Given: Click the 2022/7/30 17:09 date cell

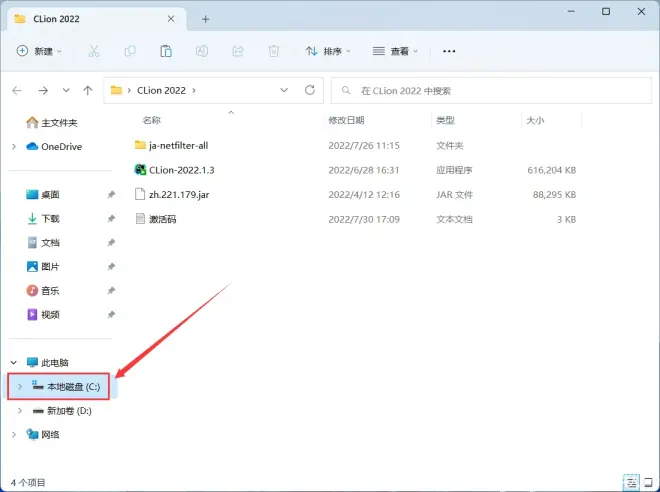Looking at the screenshot, I should (364, 219).
